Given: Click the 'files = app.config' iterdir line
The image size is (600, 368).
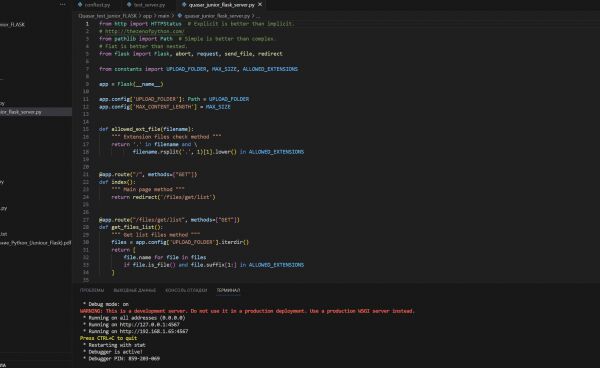Looking at the screenshot, I should 180,243.
